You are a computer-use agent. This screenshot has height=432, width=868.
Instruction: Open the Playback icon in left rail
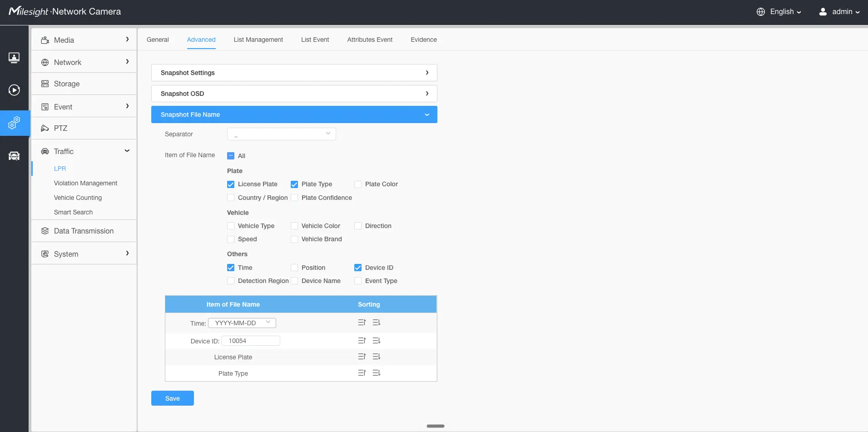(x=14, y=90)
